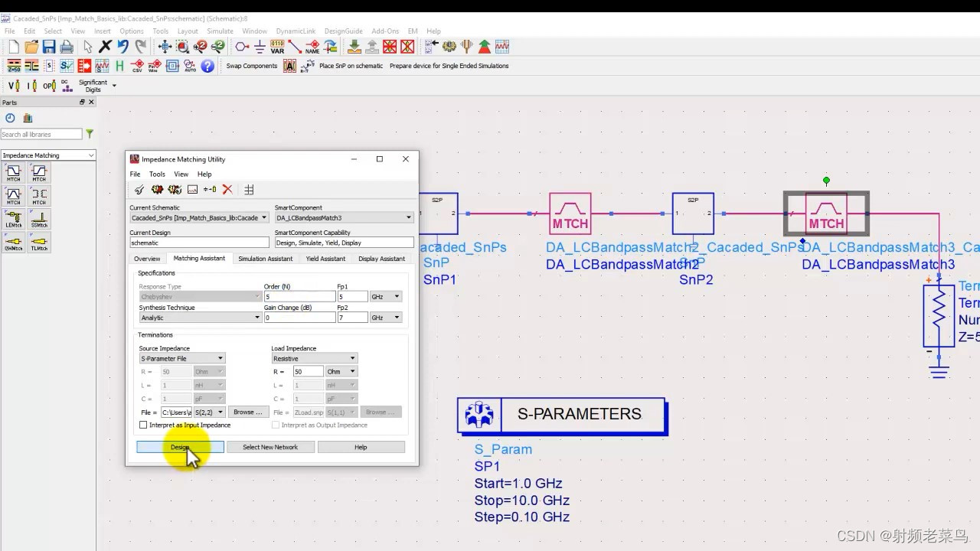Viewport: 980px width, 551px height.
Task: Place the highpass MTCH component from palette
Action: tap(38, 174)
